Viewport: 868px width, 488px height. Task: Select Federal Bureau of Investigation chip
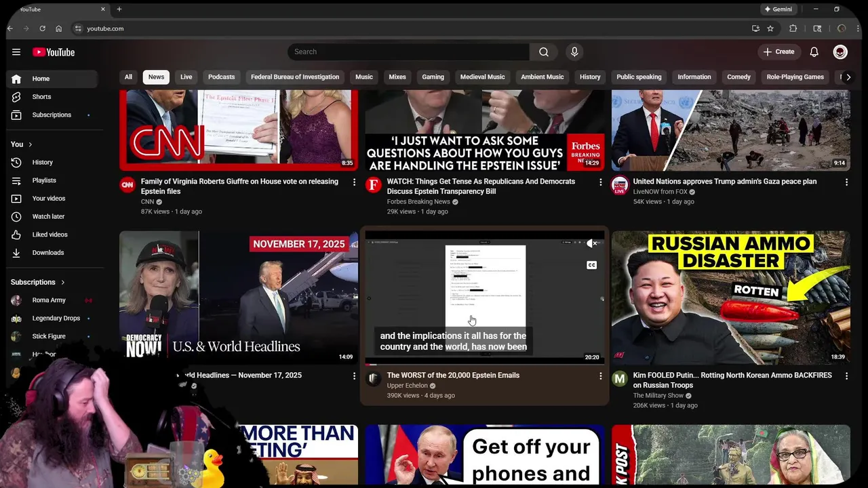point(295,77)
